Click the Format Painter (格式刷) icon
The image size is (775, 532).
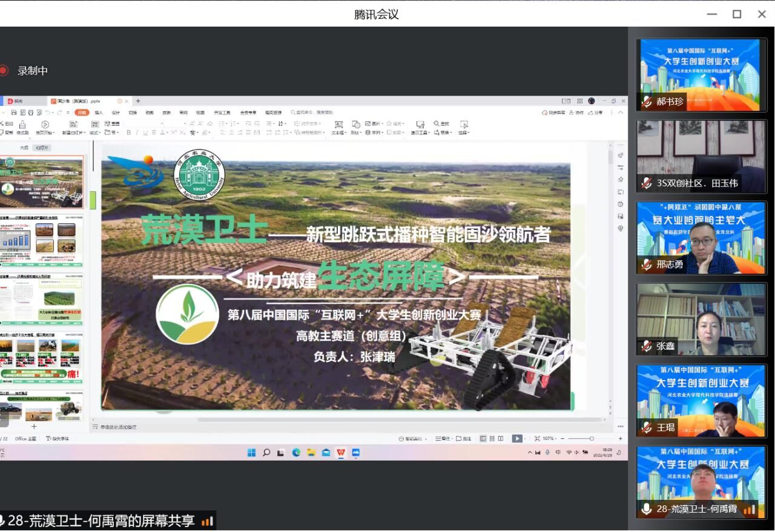(x=22, y=124)
